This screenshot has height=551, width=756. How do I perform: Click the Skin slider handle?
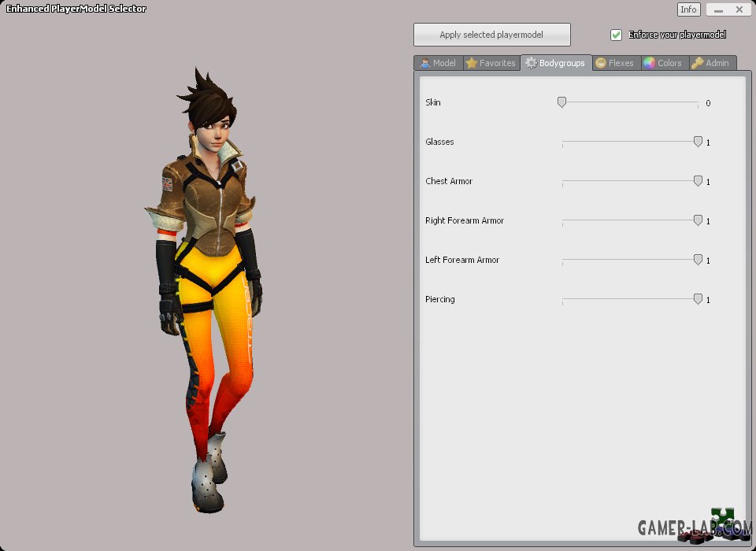[x=561, y=102]
